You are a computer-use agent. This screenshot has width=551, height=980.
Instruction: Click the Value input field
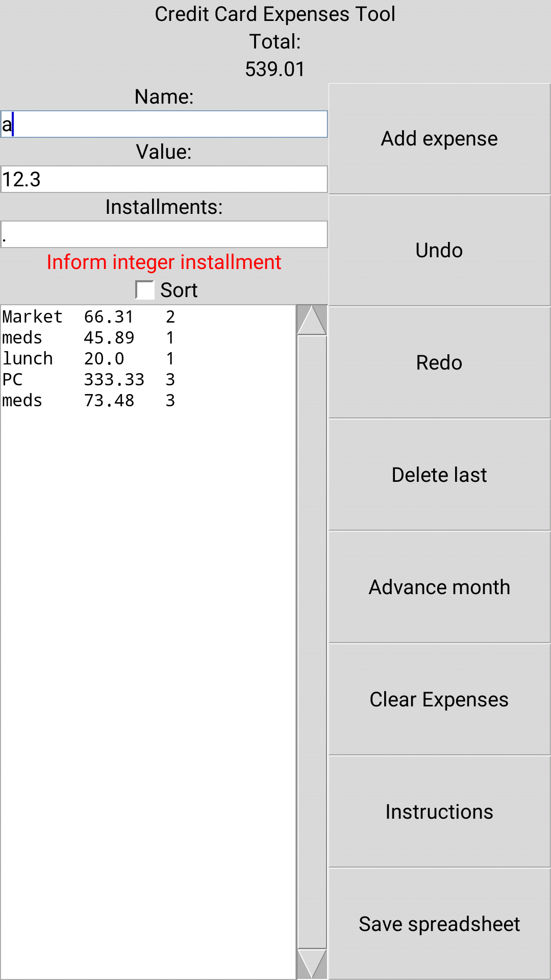click(x=163, y=179)
